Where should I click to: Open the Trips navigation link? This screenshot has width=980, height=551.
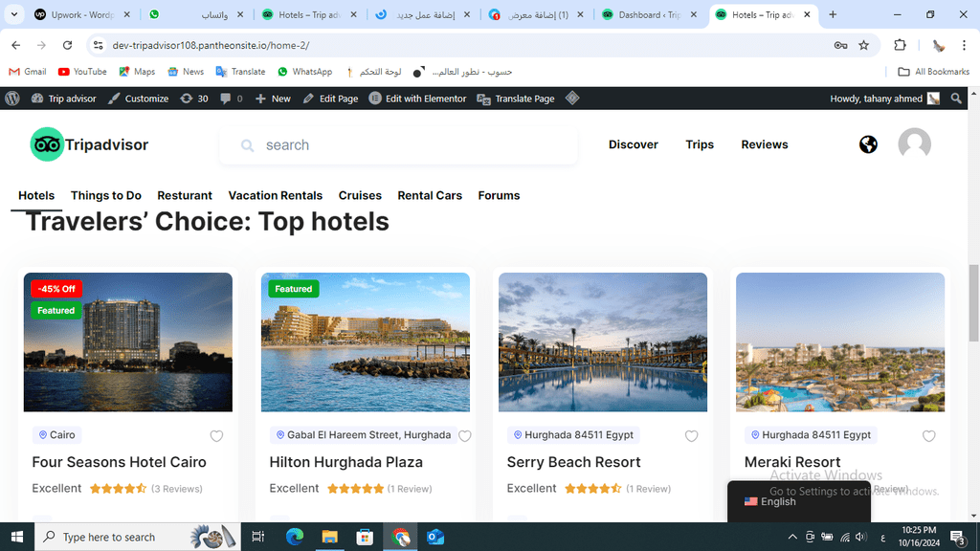click(700, 144)
